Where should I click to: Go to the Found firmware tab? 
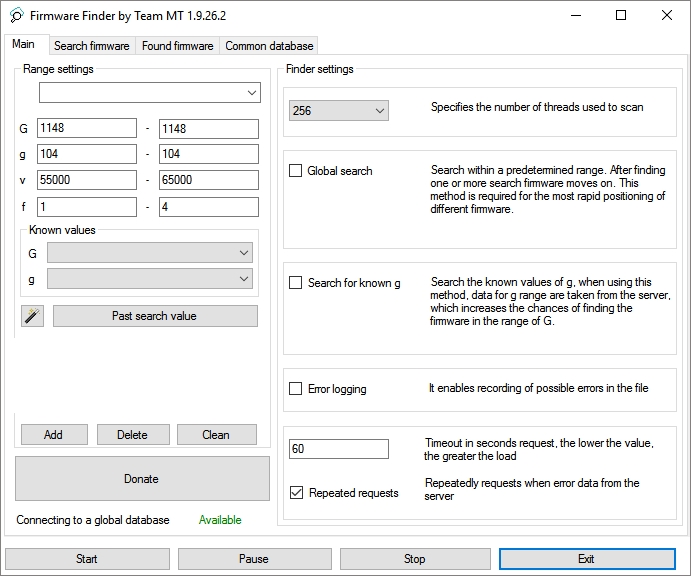tap(178, 46)
